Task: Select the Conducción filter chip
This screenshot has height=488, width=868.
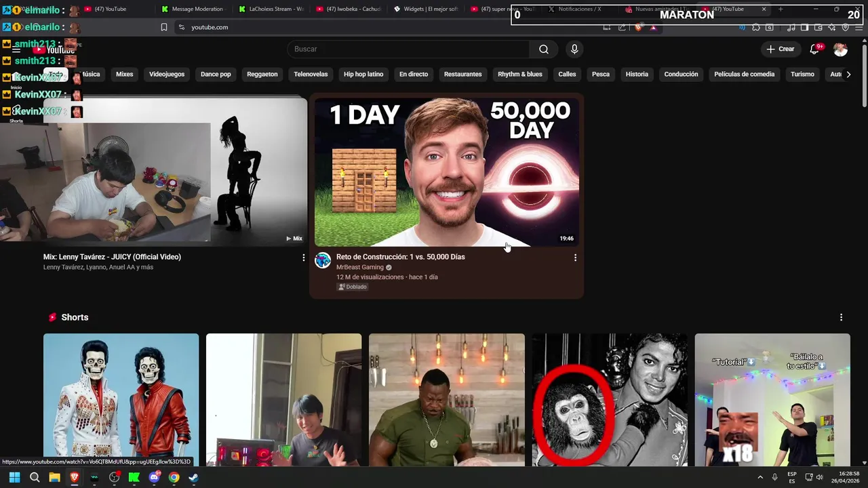Action: tap(681, 74)
